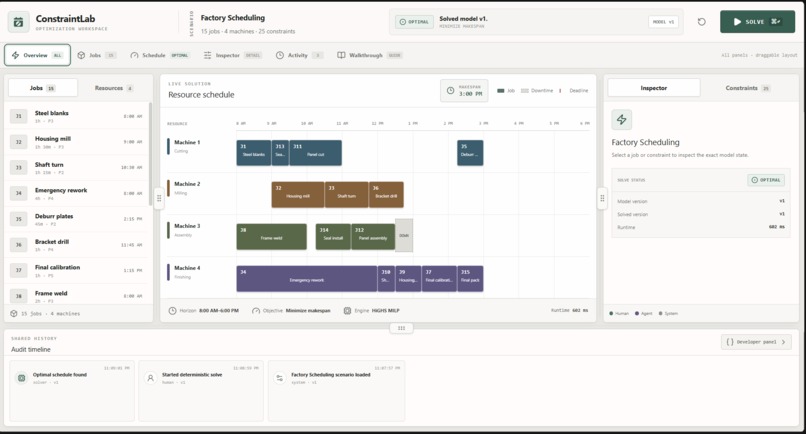Click the J4 Emergency rework gantt block
This screenshot has height=434, width=806.
(x=307, y=279)
